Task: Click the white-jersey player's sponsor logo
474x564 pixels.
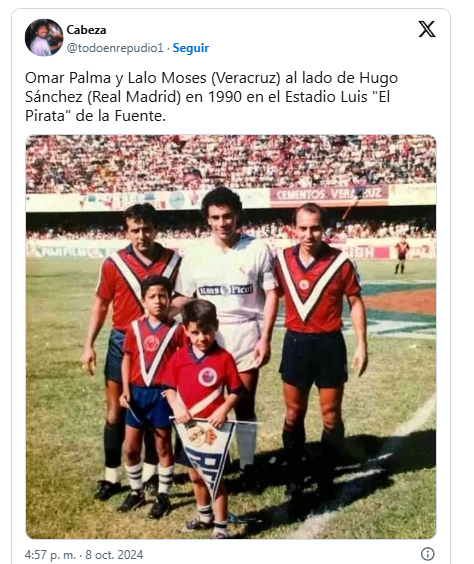Action: 226,290
